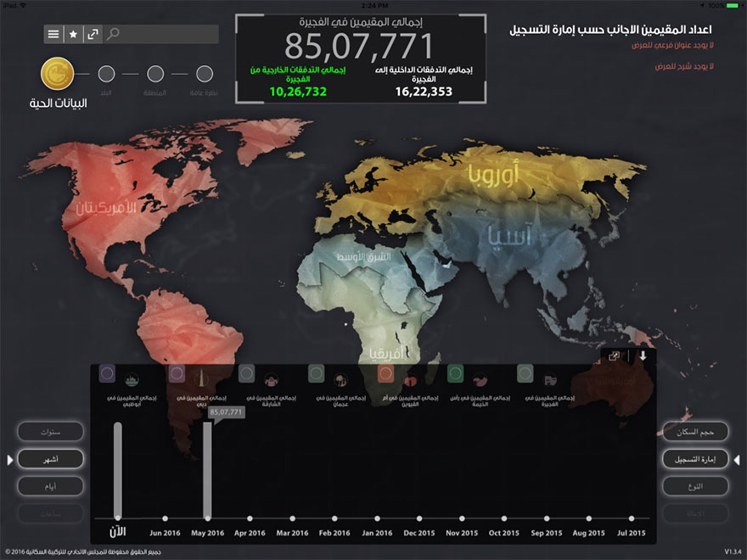The image size is (747, 560).
Task: Expand the chart panel with its corner expand icon
Action: pos(613,357)
